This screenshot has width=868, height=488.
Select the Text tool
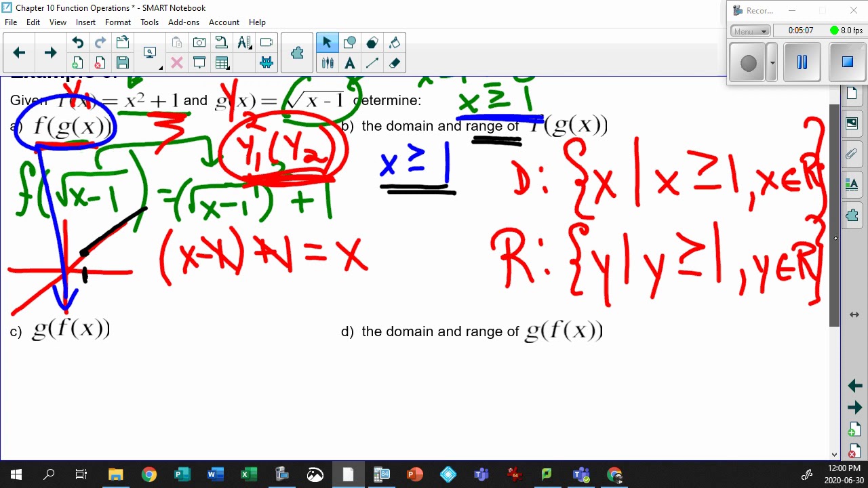[349, 63]
